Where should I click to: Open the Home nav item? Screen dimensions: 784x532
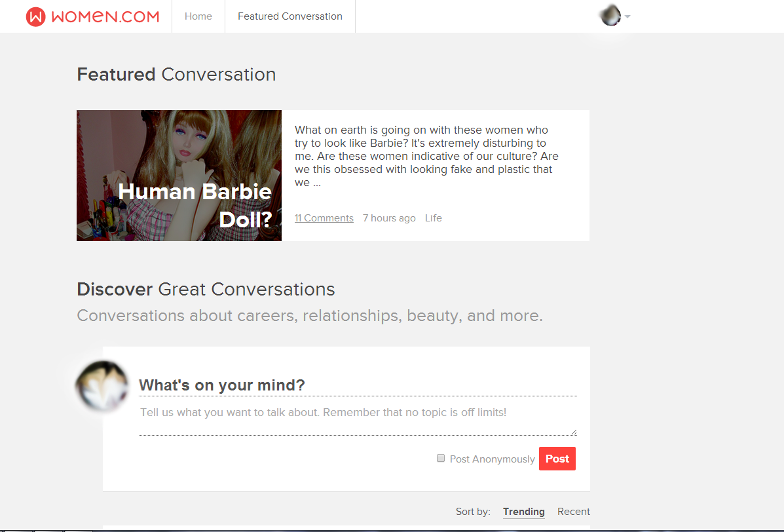198,16
